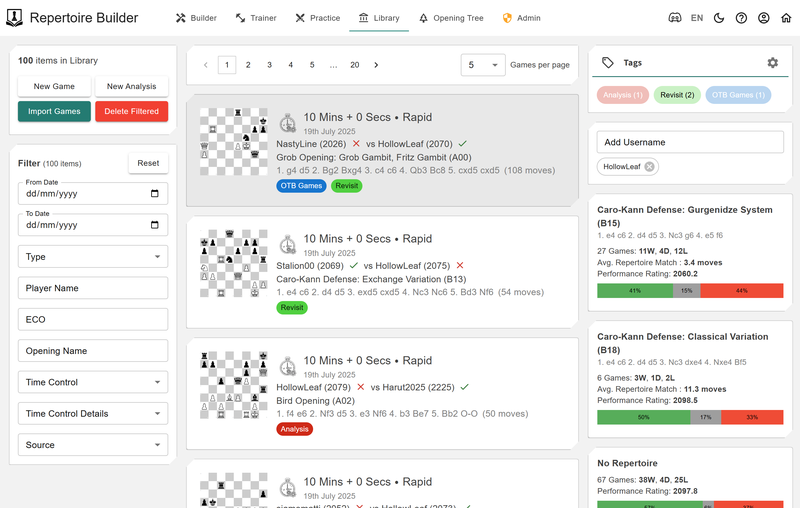This screenshot has width=800, height=508.
Task: Toggle the Revisit (2) tag filter
Action: tap(677, 95)
